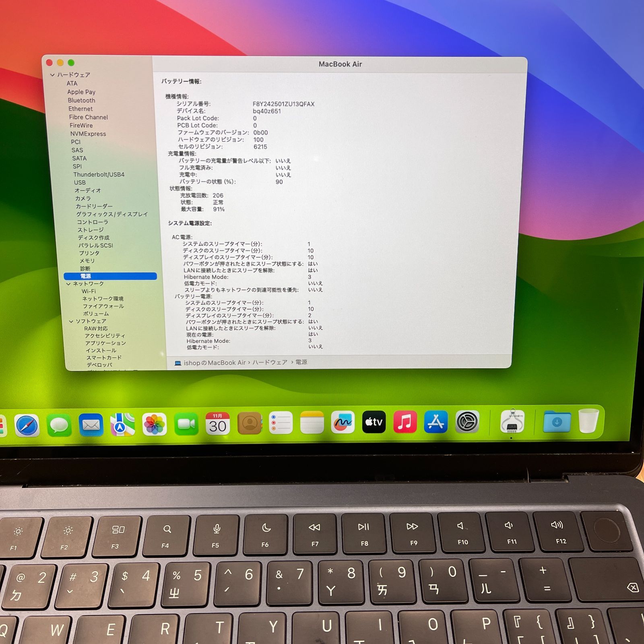This screenshot has width=644, height=644.
Task: Open System Settings gear icon
Action: tap(467, 422)
